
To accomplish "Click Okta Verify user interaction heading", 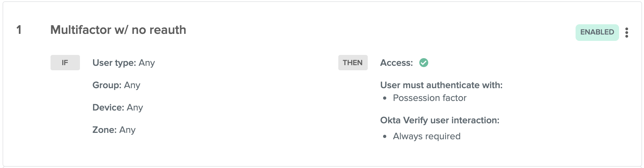I will coord(440,120).
